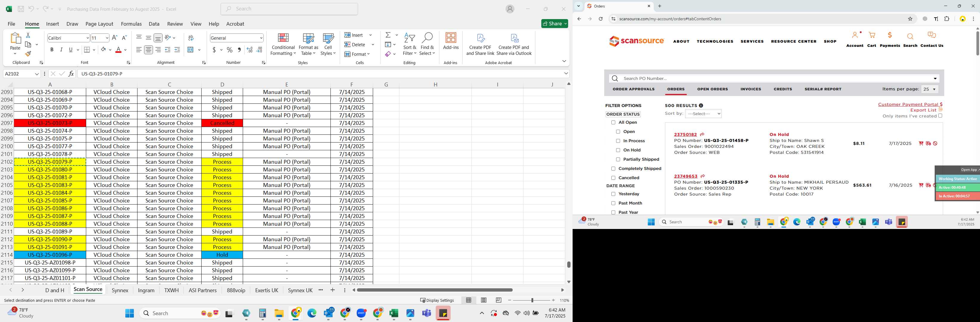This screenshot has height=322, width=980.
Task: Click the Save icon in Excel title bar
Action: tap(21, 9)
